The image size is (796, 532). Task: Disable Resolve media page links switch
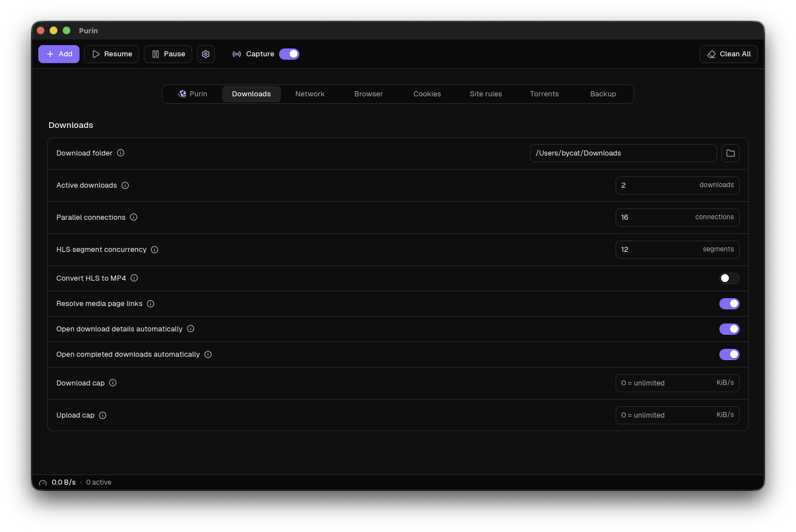(729, 304)
